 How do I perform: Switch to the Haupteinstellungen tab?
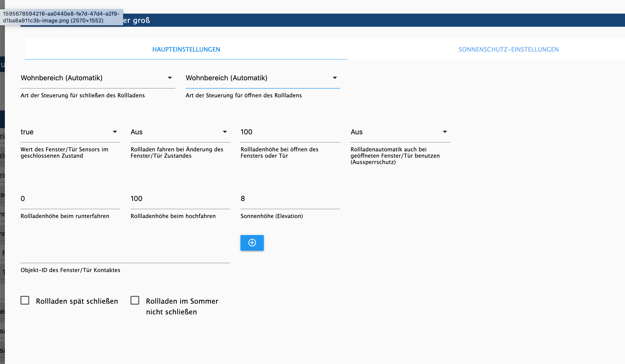coord(186,49)
